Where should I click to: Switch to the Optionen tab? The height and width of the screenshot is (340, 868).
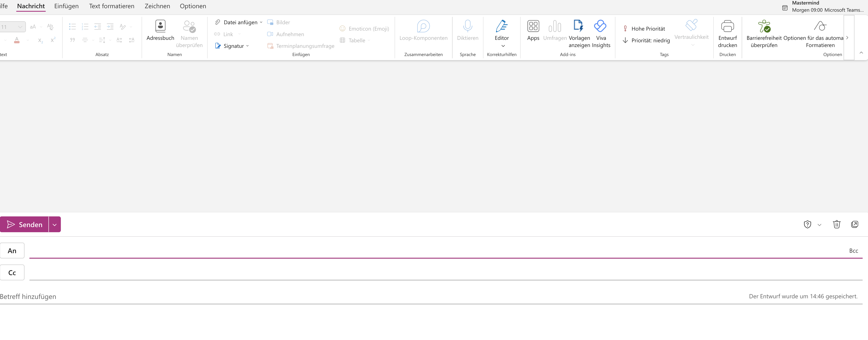pyautogui.click(x=193, y=6)
